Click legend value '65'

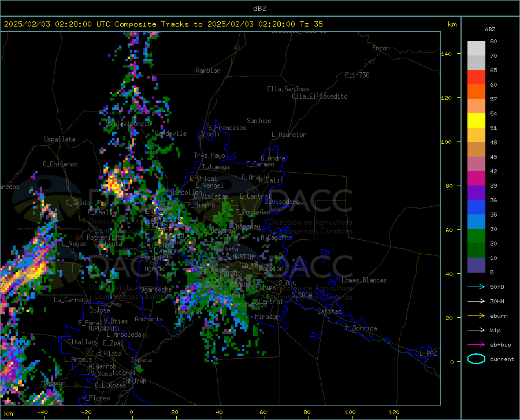(493, 70)
